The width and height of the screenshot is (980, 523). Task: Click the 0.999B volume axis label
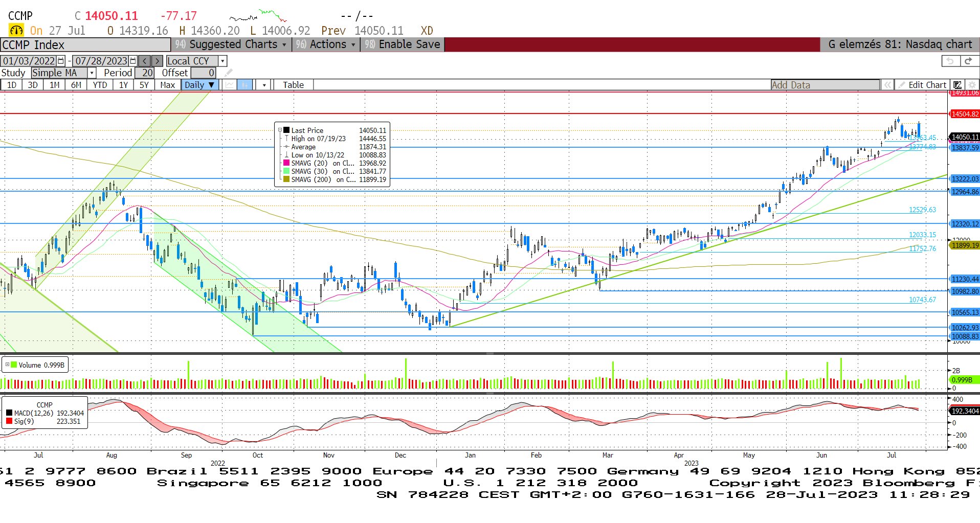coord(965,380)
